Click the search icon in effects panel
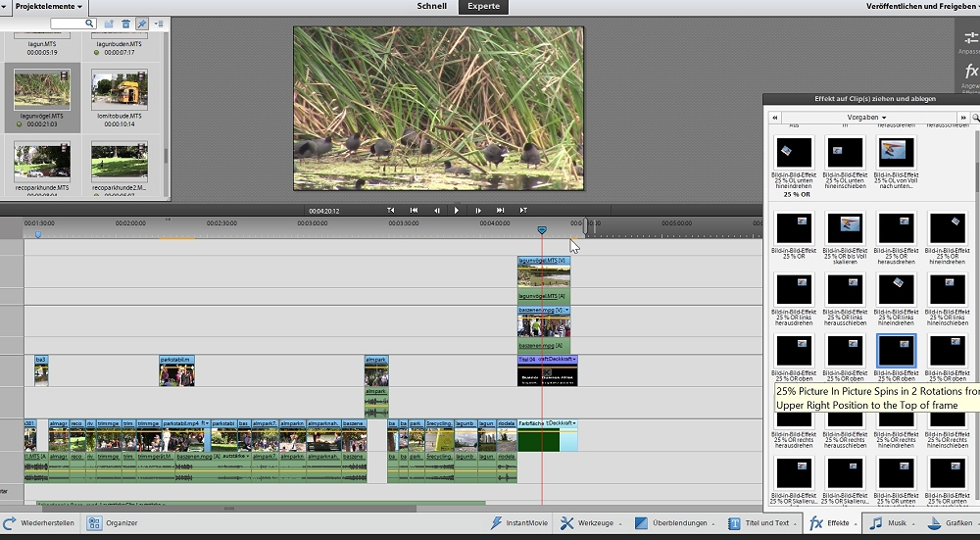This screenshot has width=980, height=540. pyautogui.click(x=976, y=117)
